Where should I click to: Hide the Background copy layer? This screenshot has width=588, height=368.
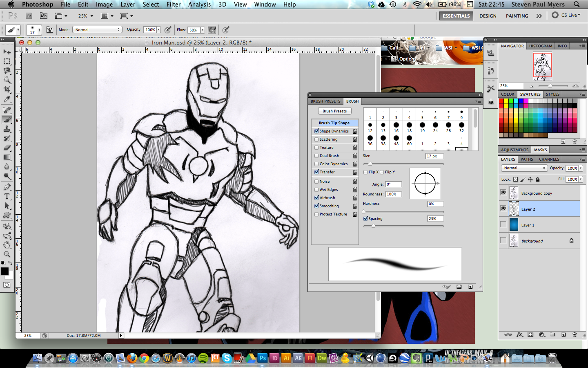coord(503,193)
